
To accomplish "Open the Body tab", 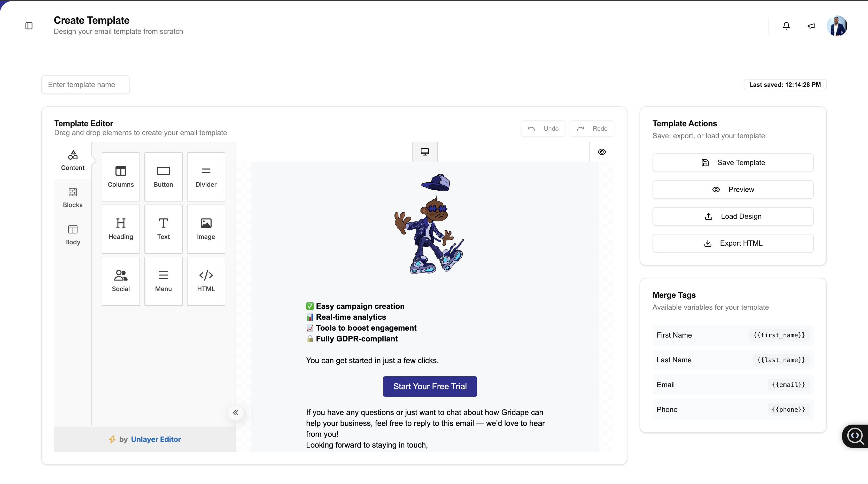I will click(72, 235).
